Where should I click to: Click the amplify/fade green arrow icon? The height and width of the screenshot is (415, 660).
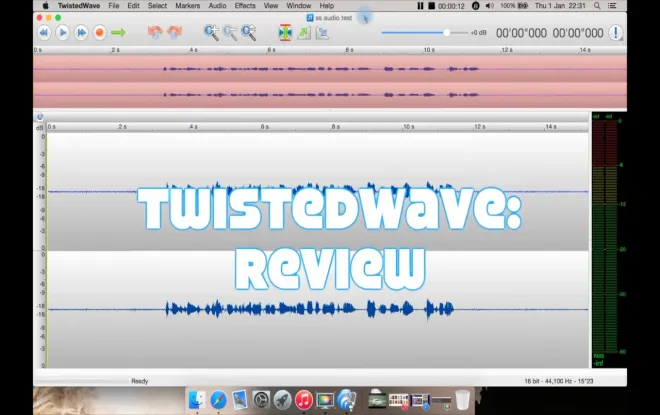click(303, 32)
